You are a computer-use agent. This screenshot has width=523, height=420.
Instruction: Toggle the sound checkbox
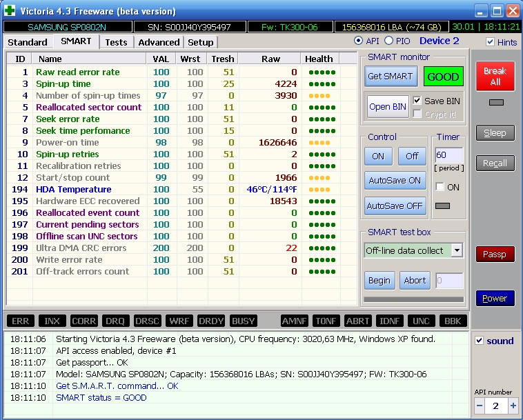point(480,341)
